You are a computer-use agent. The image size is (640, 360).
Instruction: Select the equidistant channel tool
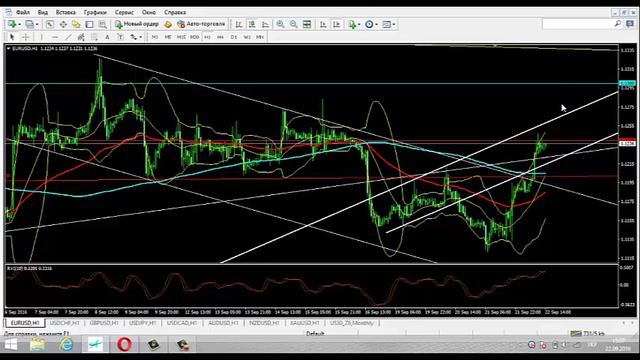(81, 37)
